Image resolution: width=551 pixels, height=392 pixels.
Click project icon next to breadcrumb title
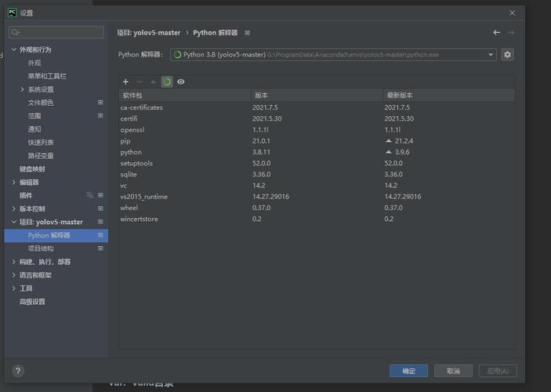point(248,33)
